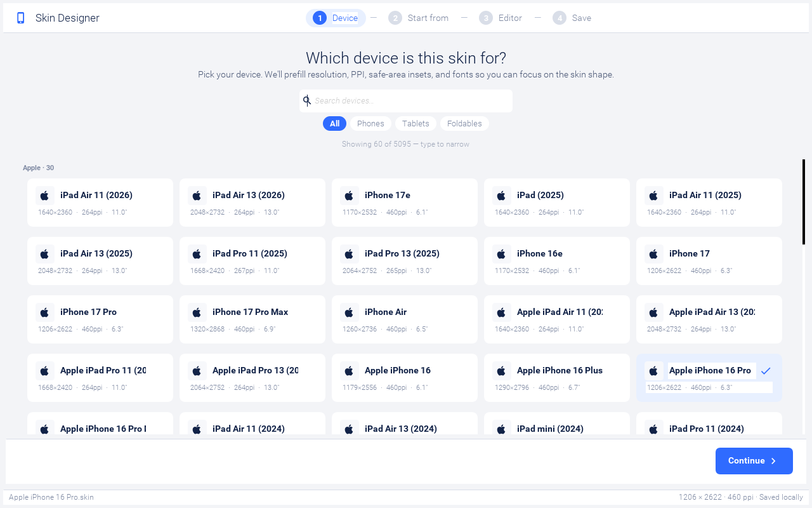Image resolution: width=812 pixels, height=508 pixels.
Task: Click 'Showing 60 of 5095' hint text
Action: point(405,144)
